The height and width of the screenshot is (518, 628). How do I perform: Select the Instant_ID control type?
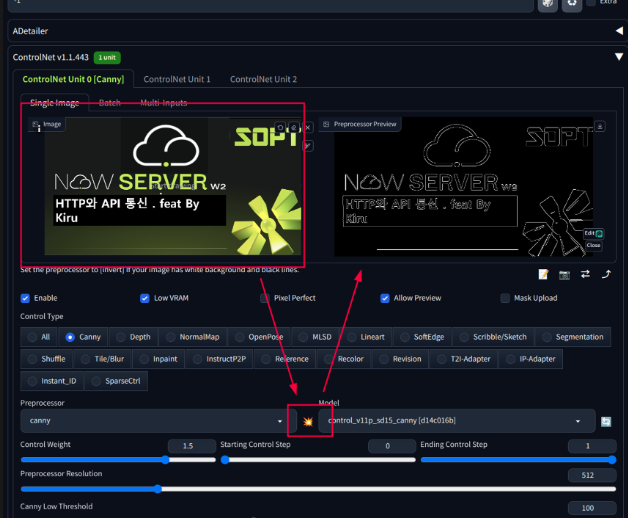coord(52,381)
